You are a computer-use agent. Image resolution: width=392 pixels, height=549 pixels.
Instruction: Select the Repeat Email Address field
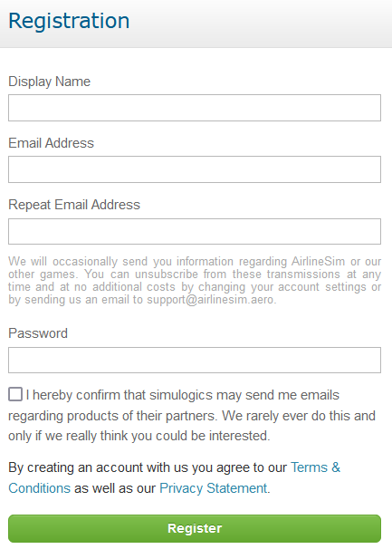pos(195,231)
